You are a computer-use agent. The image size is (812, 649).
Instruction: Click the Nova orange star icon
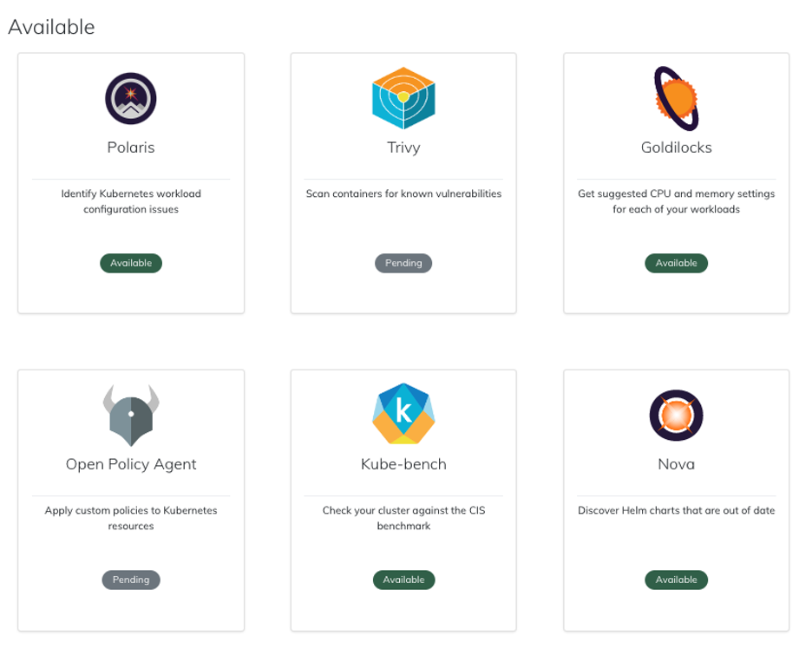(676, 416)
